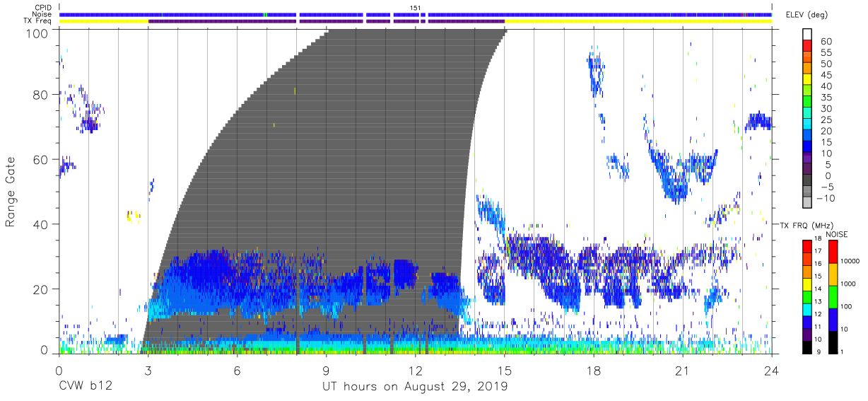This screenshot has width=868, height=401.
Task: Click the 80 tick on Range Gate axis
Action: pos(40,94)
